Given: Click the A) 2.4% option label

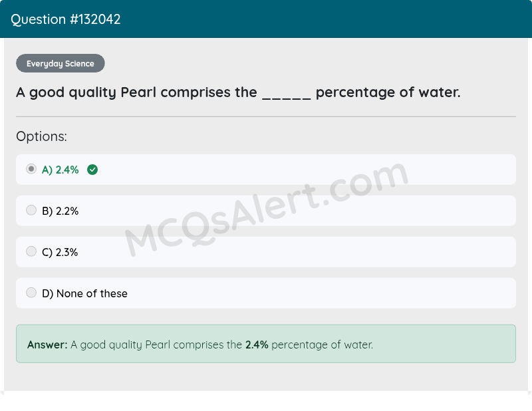Looking at the screenshot, I should [x=61, y=170].
